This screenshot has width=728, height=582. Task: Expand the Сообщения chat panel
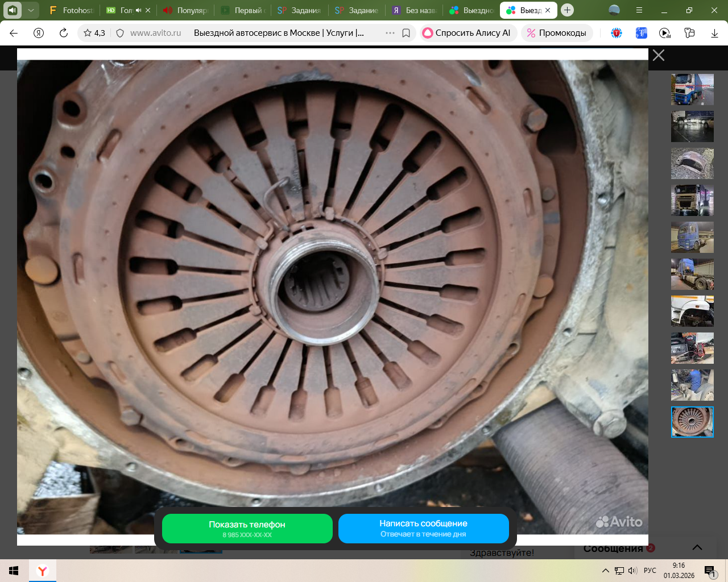[x=697, y=547]
